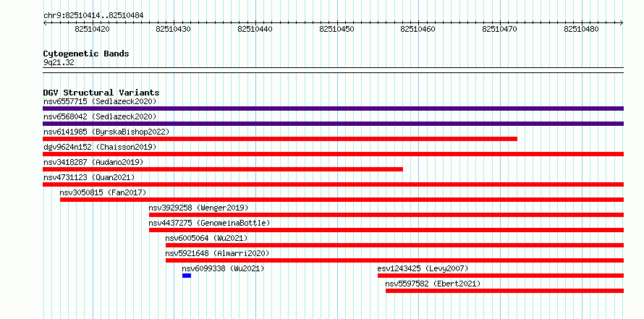Select the esv1243425 (Levy2007) label
Viewport: 644px width, 319px height.
(x=423, y=268)
